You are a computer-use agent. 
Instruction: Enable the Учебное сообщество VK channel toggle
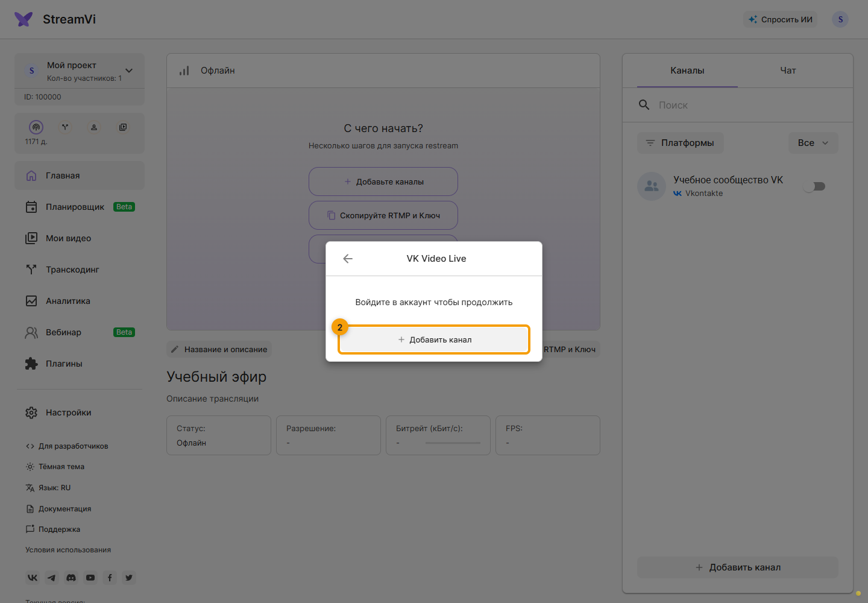pos(814,186)
